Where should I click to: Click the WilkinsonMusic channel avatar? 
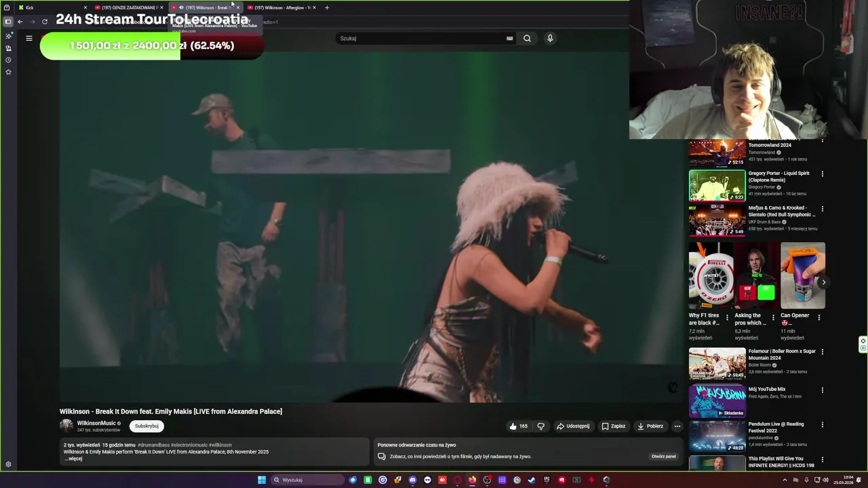click(x=66, y=426)
